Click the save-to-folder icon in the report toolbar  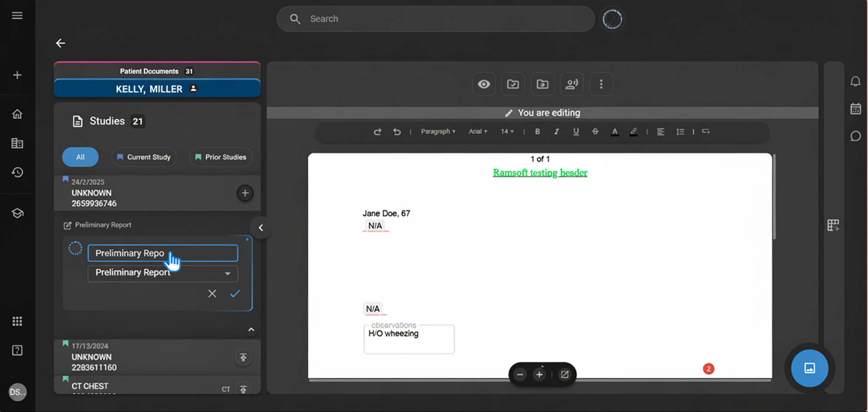click(542, 84)
